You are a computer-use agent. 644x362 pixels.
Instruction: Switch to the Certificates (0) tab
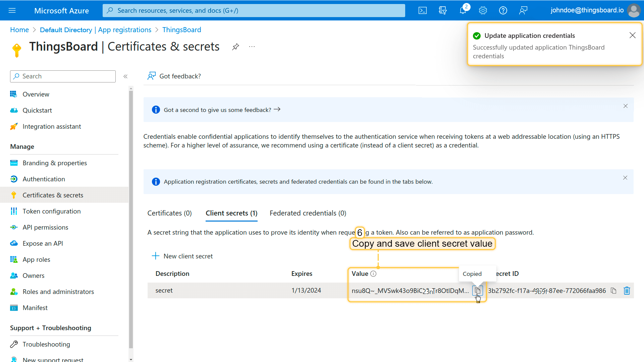pos(169,213)
